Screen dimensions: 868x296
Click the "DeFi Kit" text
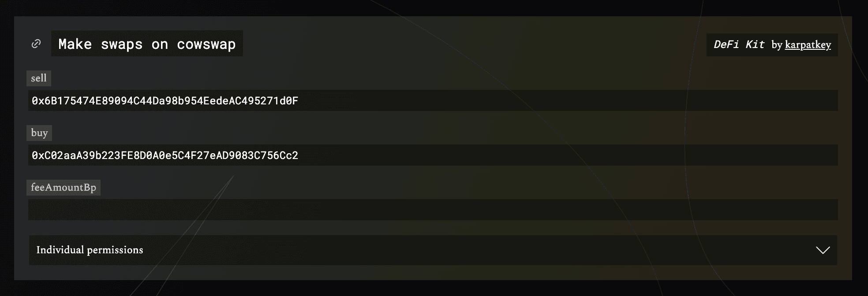[739, 44]
